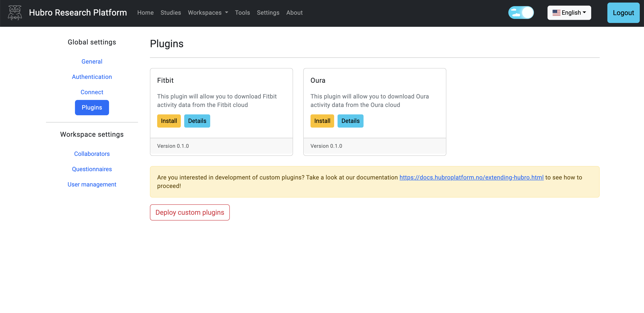Image resolution: width=644 pixels, height=313 pixels.
Task: Click the Authentication sidebar navigation link
Action: click(92, 77)
